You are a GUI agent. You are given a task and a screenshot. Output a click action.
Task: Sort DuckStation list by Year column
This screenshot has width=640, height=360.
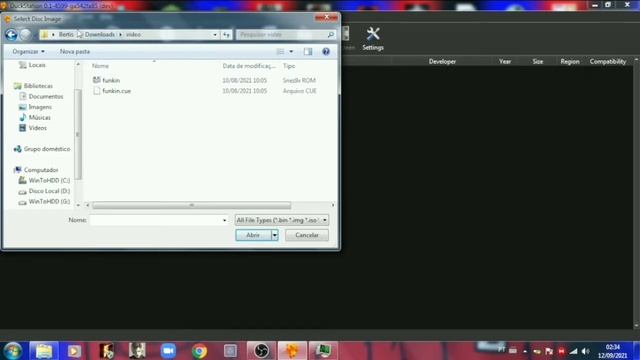[505, 61]
